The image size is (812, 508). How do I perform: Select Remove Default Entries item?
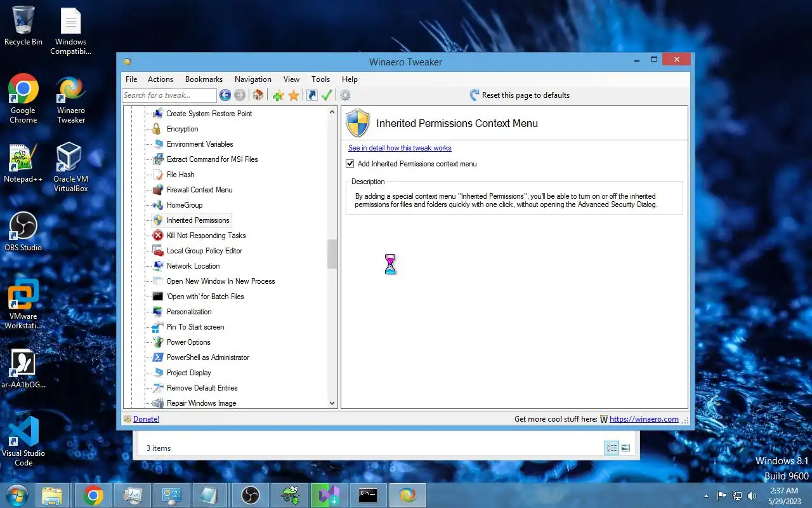202,388
